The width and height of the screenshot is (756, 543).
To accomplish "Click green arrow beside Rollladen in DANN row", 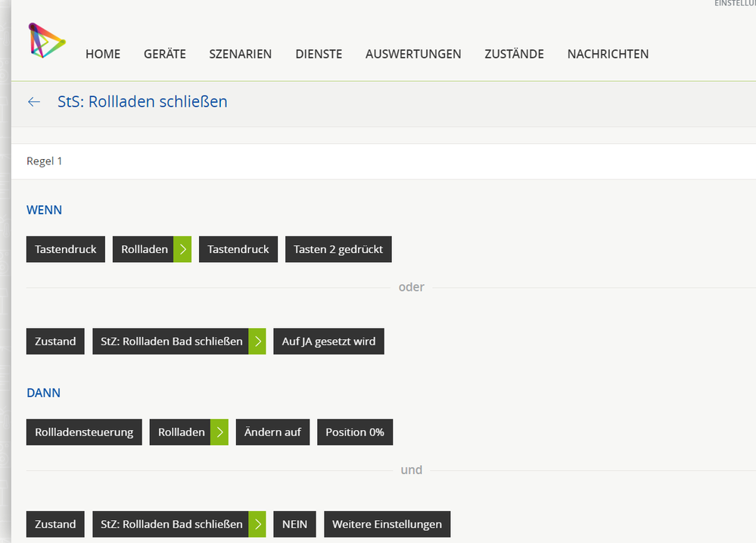I will pos(219,432).
